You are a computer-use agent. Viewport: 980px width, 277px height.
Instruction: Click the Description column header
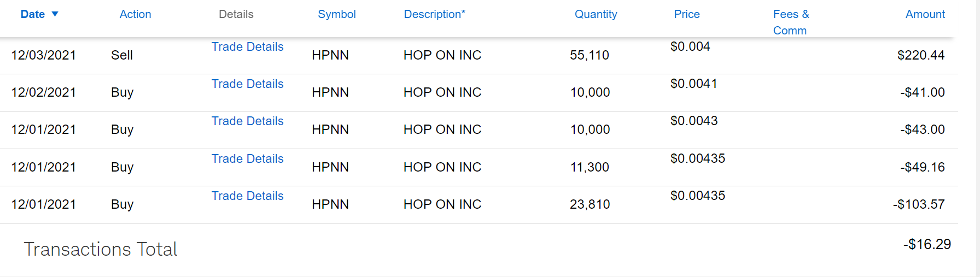click(434, 15)
